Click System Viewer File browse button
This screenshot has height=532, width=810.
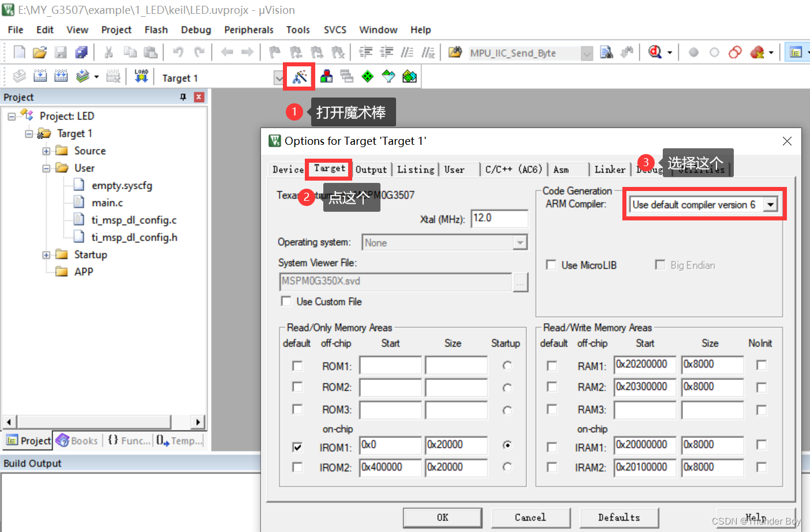point(520,282)
